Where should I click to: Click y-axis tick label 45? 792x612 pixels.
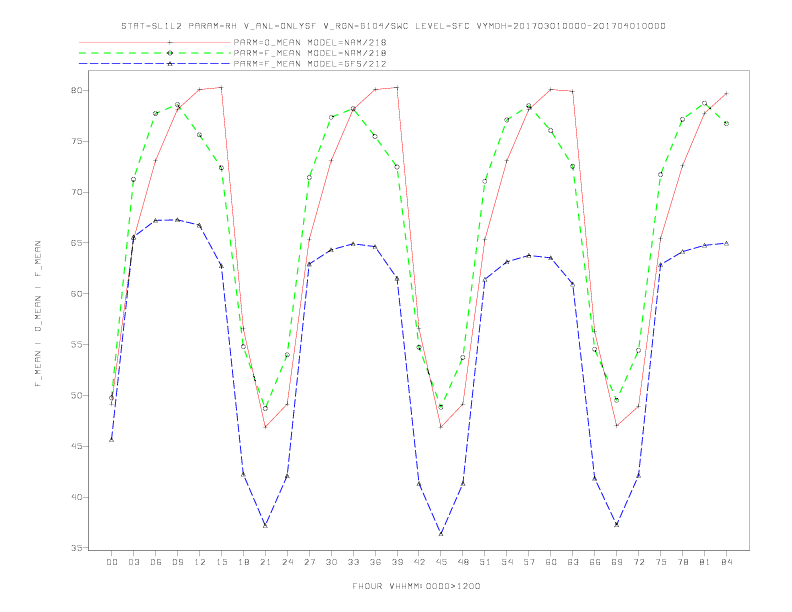point(76,446)
